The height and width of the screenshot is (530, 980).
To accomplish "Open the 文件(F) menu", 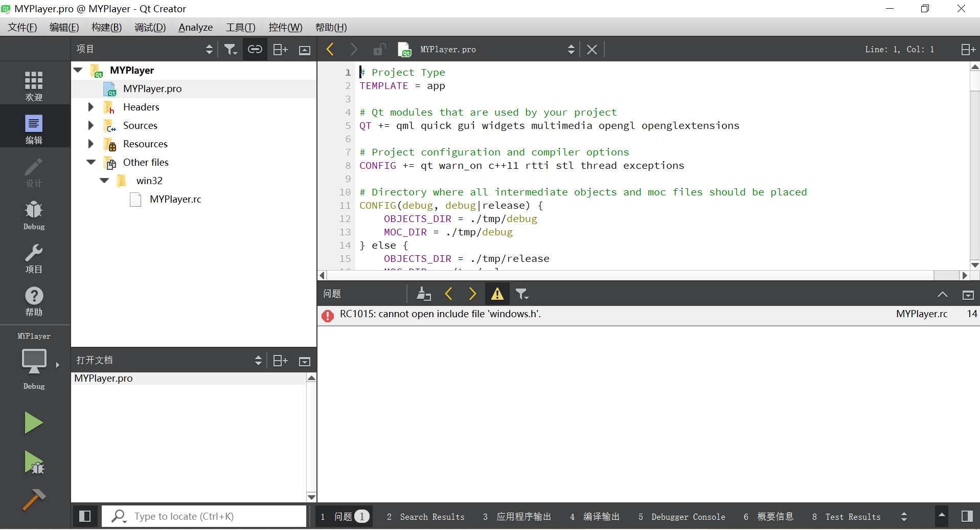I will click(22, 27).
